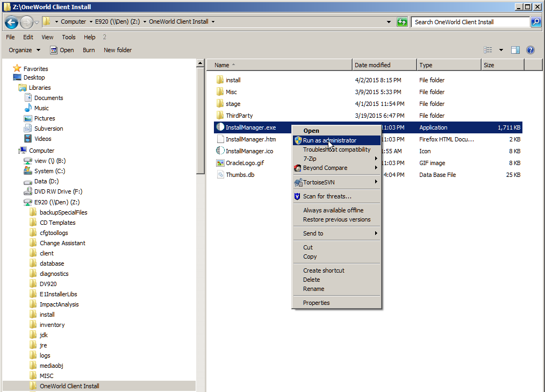Select the ThirdParty folder row

pyautogui.click(x=368, y=116)
